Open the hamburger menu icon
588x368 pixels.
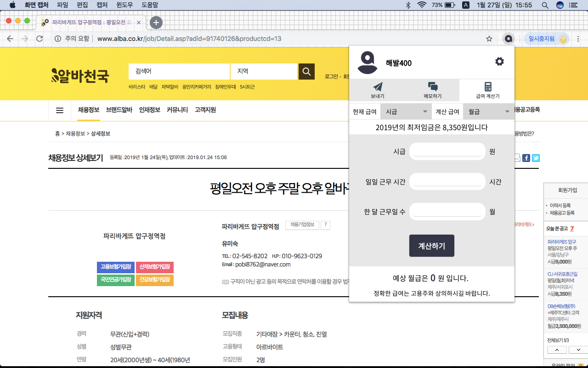pyautogui.click(x=60, y=110)
